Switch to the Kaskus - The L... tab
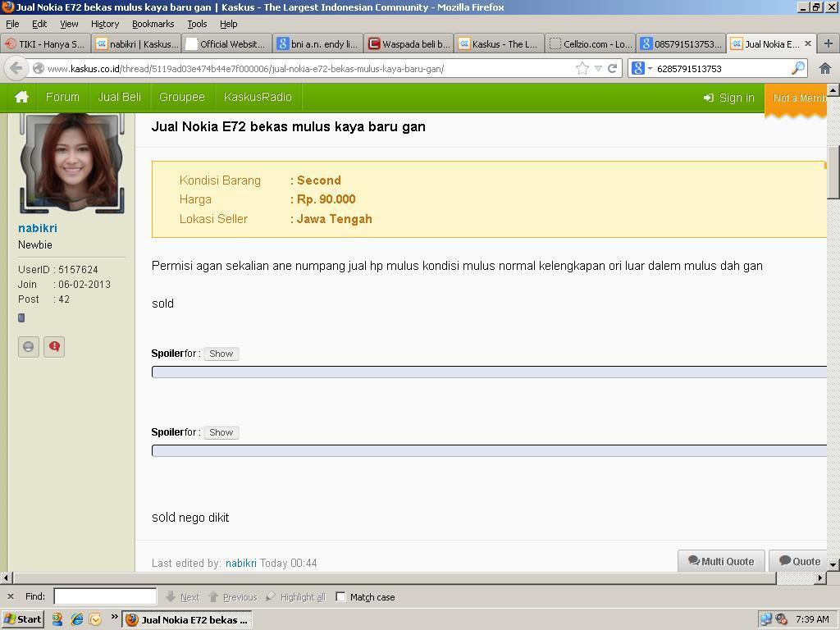 click(500, 44)
